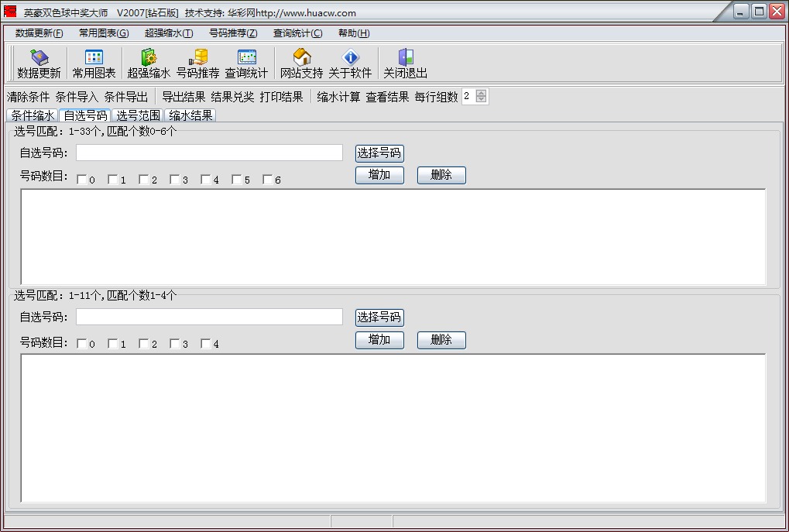Viewport: 789px width, 532px height.
Task: Check the 0 box in upper 号码数目
Action: point(82,180)
